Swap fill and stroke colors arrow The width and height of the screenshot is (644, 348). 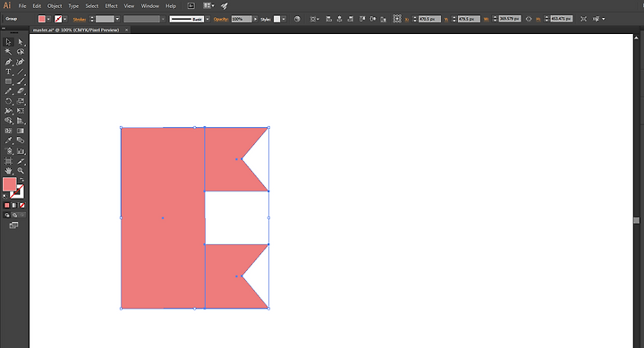point(22,180)
